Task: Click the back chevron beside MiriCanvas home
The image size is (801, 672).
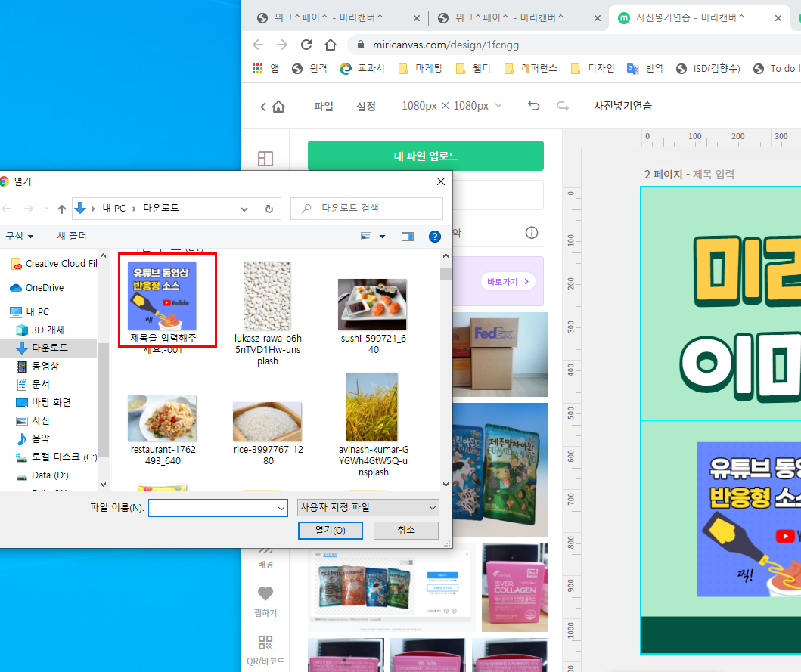Action: 263,107
